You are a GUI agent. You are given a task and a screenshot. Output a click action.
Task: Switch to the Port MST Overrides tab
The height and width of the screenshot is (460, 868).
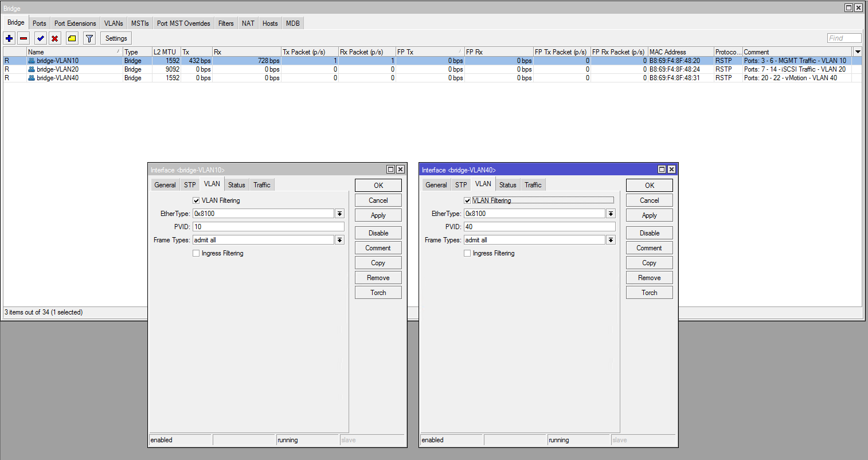183,23
